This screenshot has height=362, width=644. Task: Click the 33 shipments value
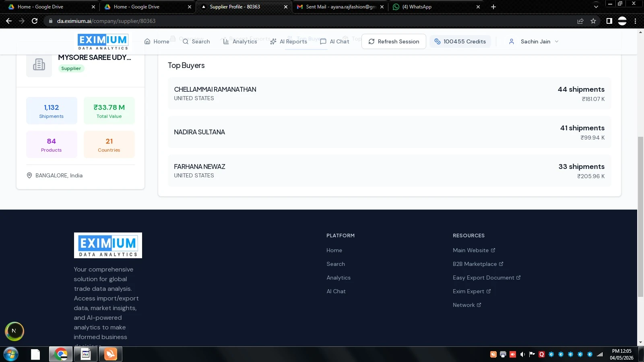tap(582, 167)
